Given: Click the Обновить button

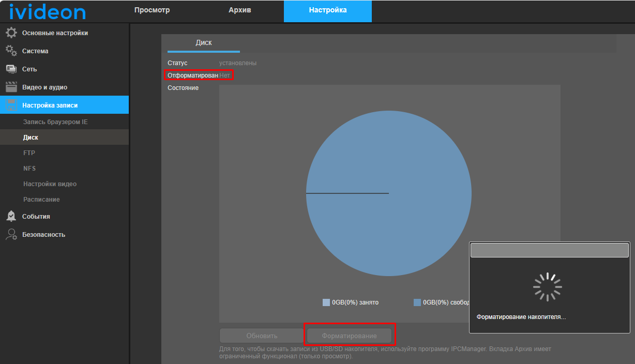Looking at the screenshot, I should (x=262, y=336).
